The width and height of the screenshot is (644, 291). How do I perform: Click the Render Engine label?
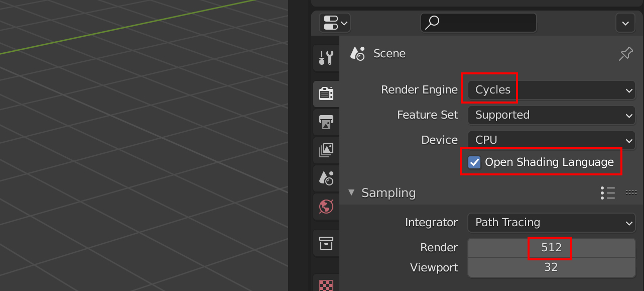click(419, 90)
